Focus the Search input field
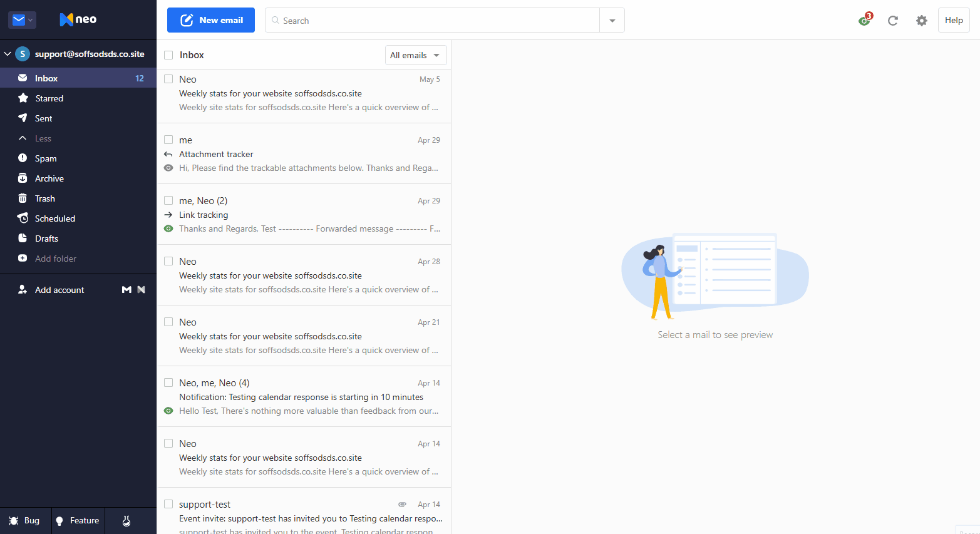Image resolution: width=980 pixels, height=534 pixels. [433, 21]
